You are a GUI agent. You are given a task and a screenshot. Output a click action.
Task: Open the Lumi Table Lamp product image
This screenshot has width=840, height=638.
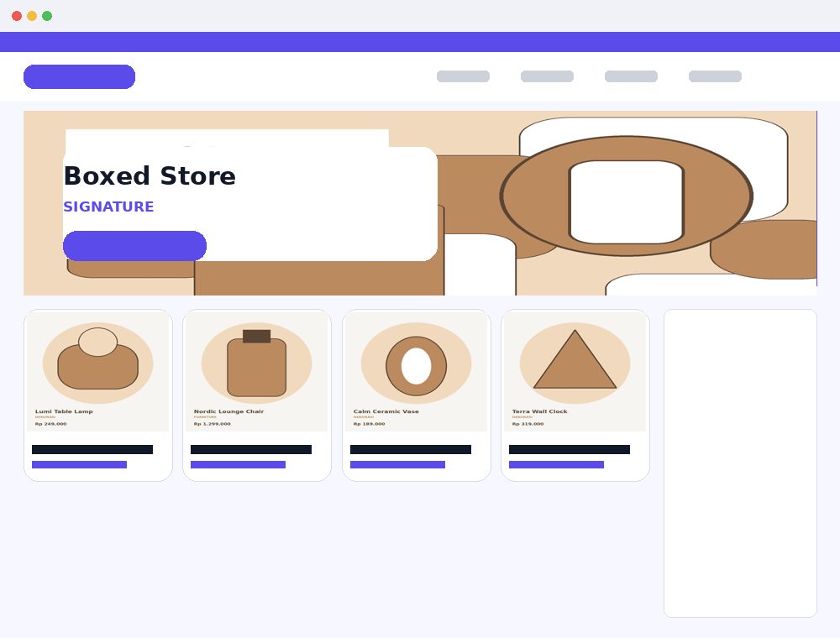click(98, 372)
